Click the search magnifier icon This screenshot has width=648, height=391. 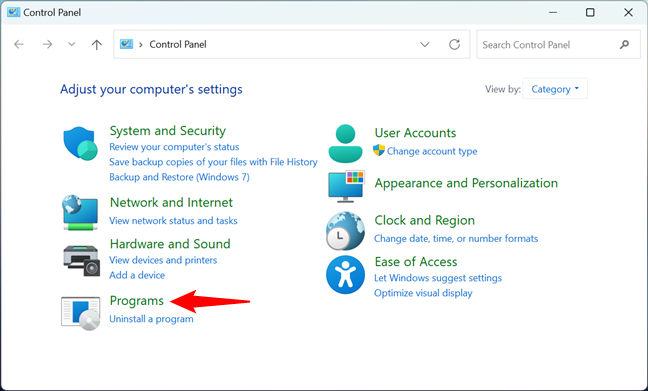click(624, 44)
